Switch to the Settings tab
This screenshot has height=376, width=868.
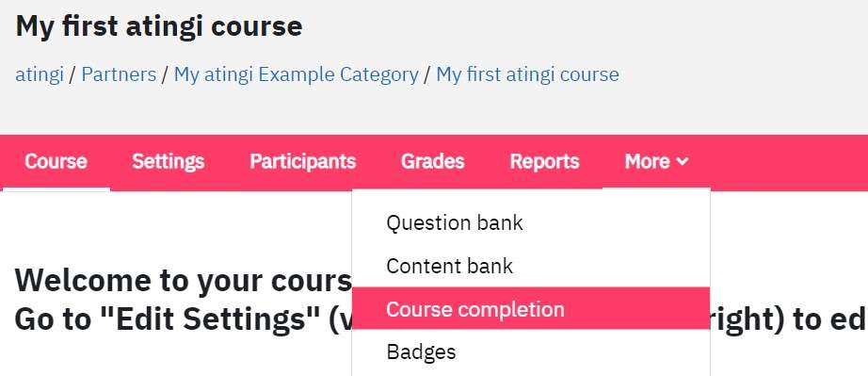click(x=168, y=162)
